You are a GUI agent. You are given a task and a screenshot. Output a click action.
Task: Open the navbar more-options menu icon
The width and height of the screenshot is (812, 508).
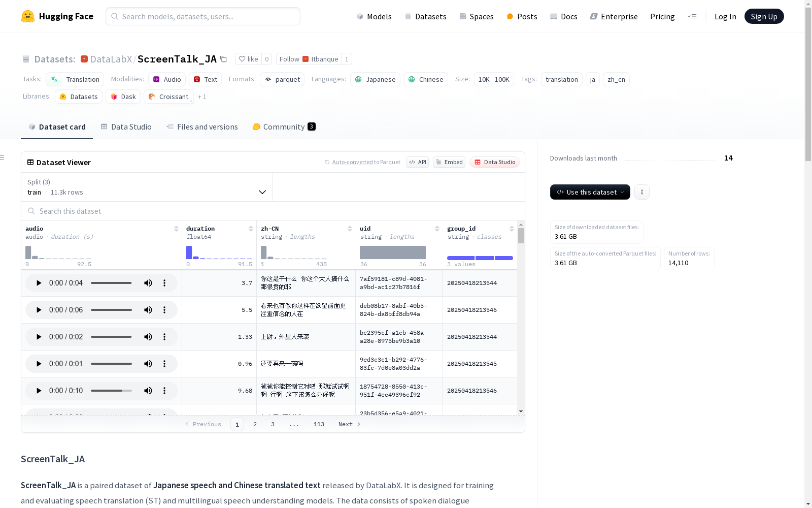[692, 16]
